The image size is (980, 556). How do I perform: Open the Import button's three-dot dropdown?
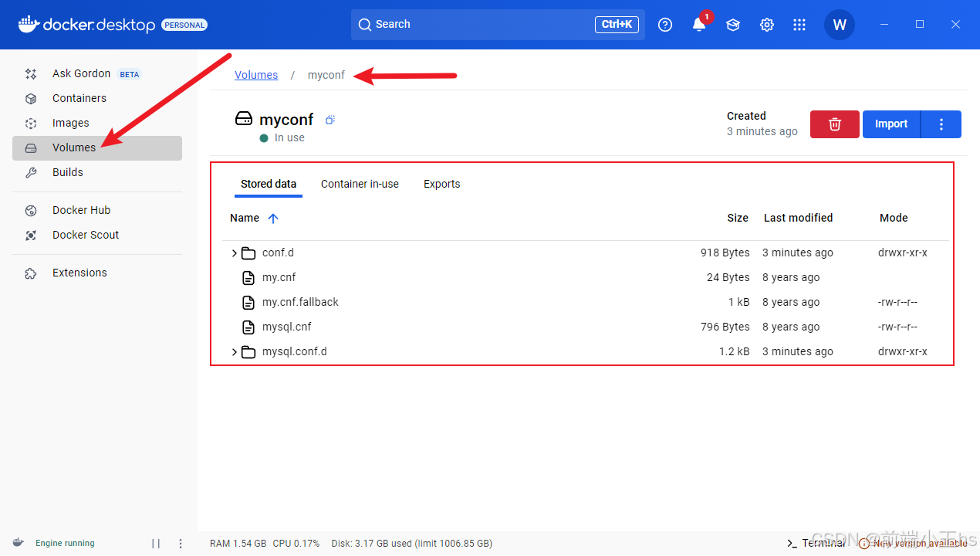(x=941, y=124)
